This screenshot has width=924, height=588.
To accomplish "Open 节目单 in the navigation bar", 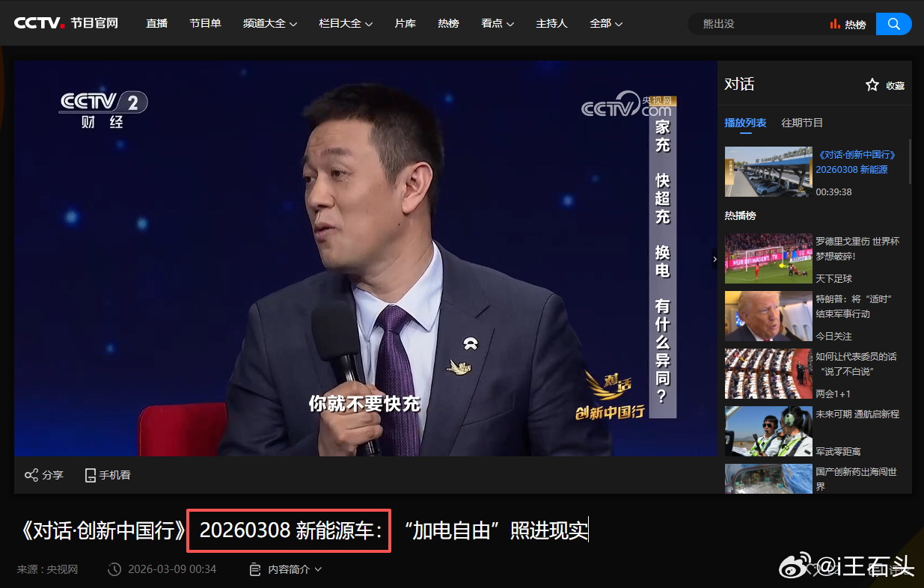I will click(205, 23).
